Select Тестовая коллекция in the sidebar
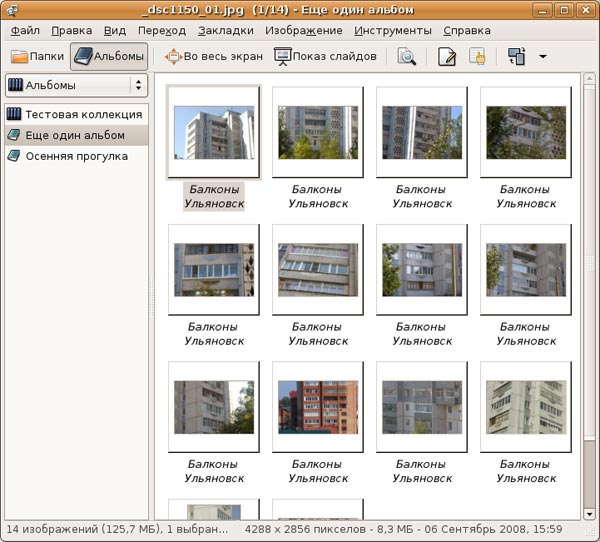This screenshot has width=600, height=542. (77, 114)
